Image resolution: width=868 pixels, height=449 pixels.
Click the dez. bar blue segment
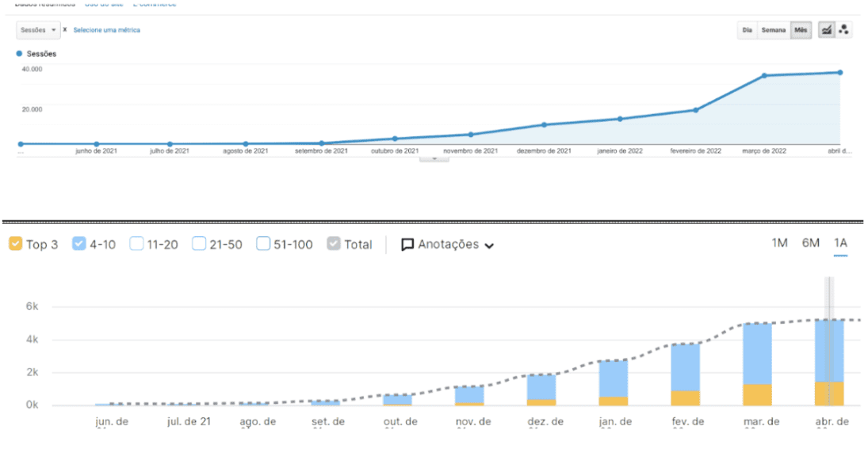tap(541, 387)
